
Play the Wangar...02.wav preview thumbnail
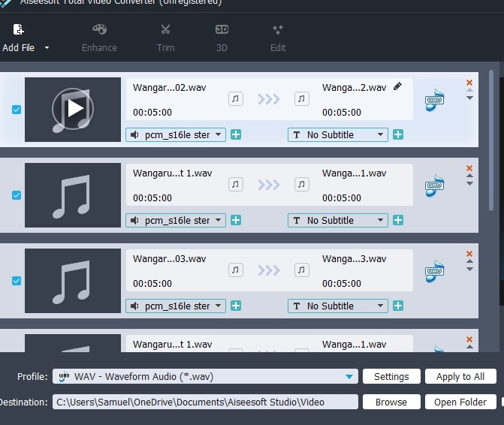click(x=73, y=109)
